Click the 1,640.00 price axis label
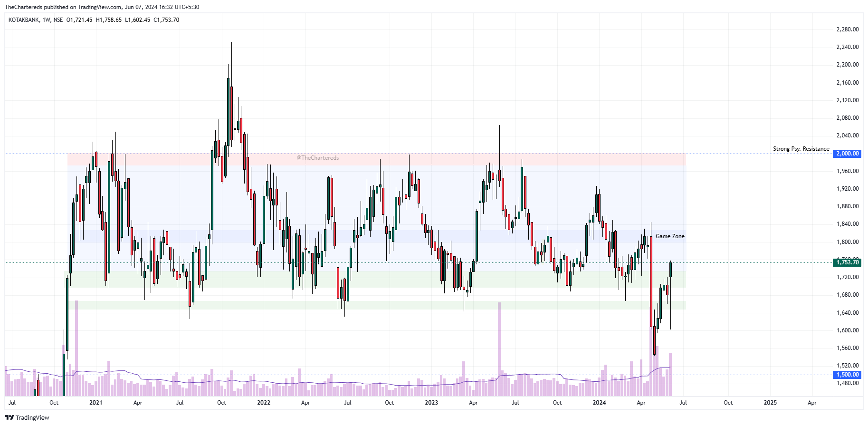This screenshot has width=868, height=426. (848, 313)
